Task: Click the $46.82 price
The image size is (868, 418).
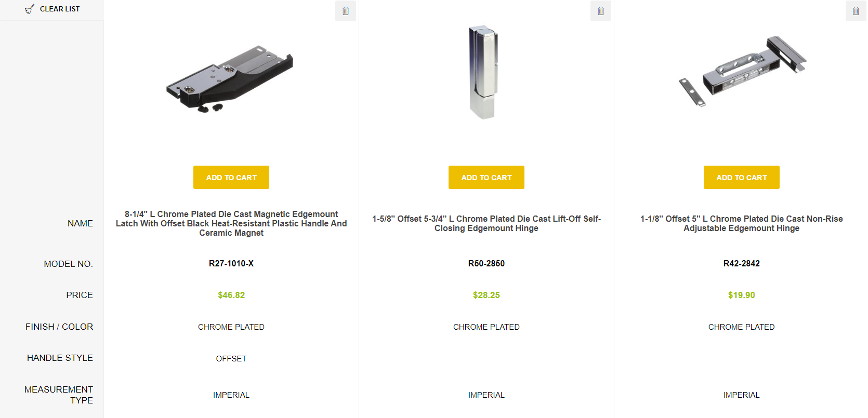Action: (231, 295)
